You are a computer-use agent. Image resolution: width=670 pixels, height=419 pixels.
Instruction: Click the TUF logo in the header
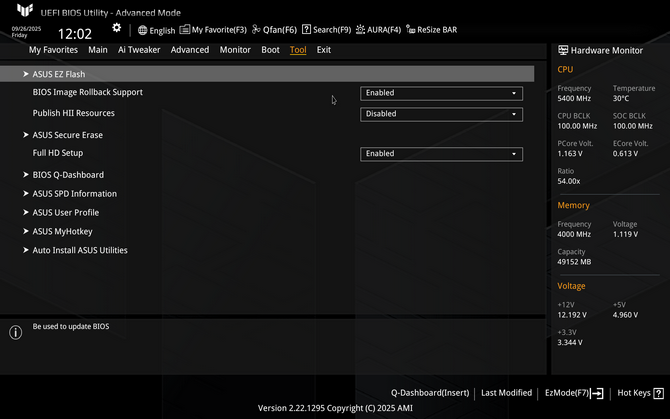pyautogui.click(x=25, y=10)
